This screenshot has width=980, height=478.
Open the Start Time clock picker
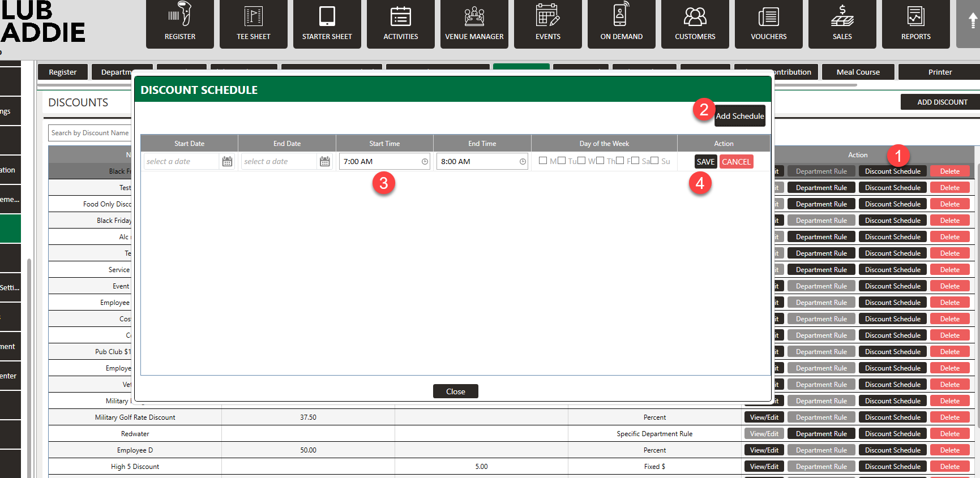tap(425, 162)
